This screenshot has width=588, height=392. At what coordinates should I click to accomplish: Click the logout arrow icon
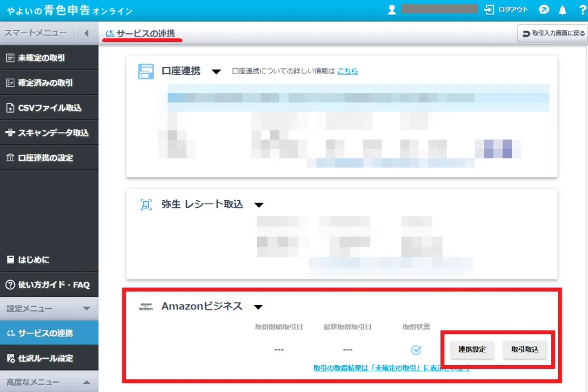coord(489,10)
